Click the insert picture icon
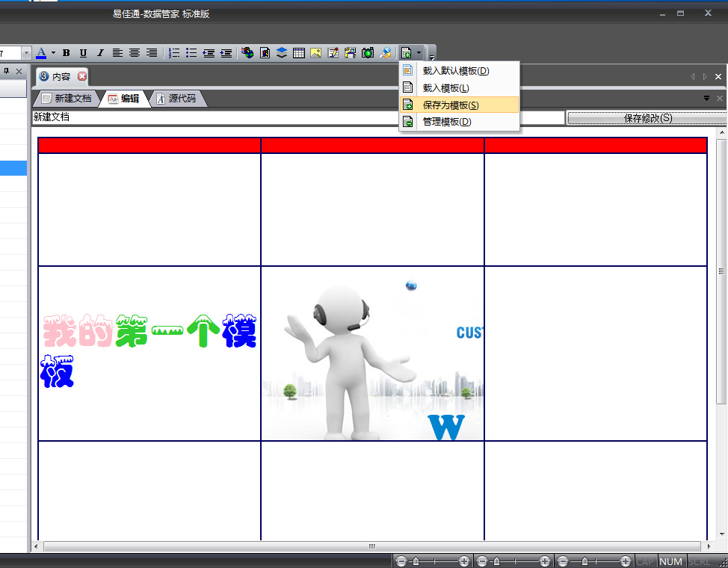The width and height of the screenshot is (728, 568). point(316,53)
